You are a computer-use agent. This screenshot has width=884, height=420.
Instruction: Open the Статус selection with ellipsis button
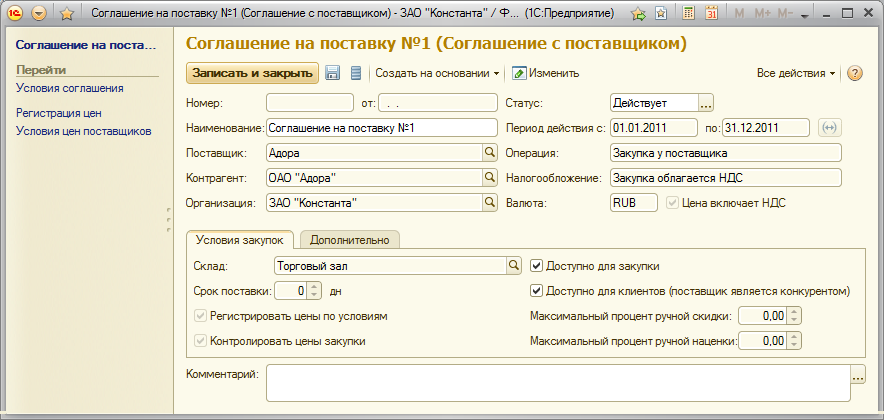pos(706,103)
